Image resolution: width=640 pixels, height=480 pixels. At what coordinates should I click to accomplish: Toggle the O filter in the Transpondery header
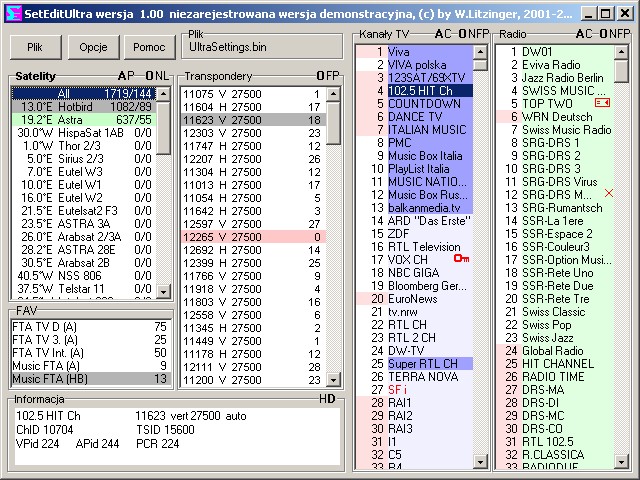320,76
